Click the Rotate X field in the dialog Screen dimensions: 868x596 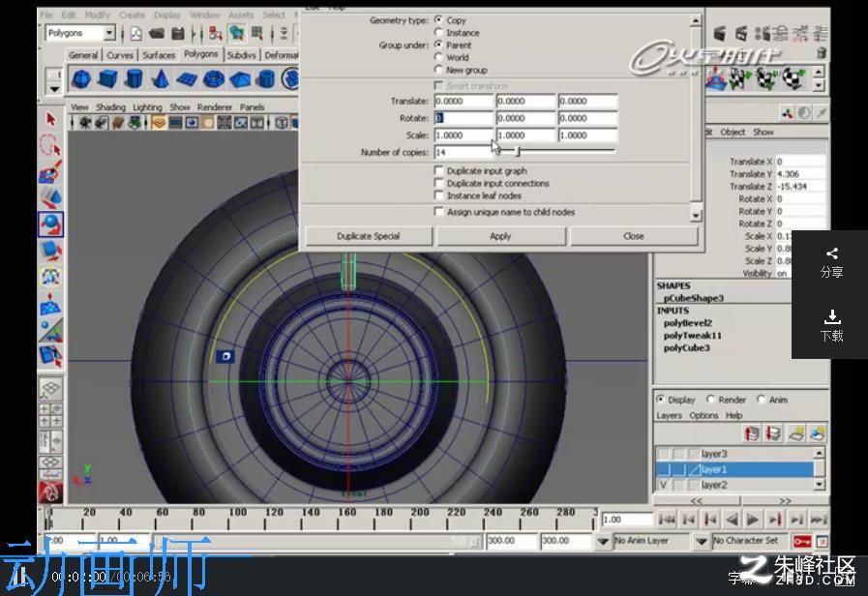click(464, 118)
